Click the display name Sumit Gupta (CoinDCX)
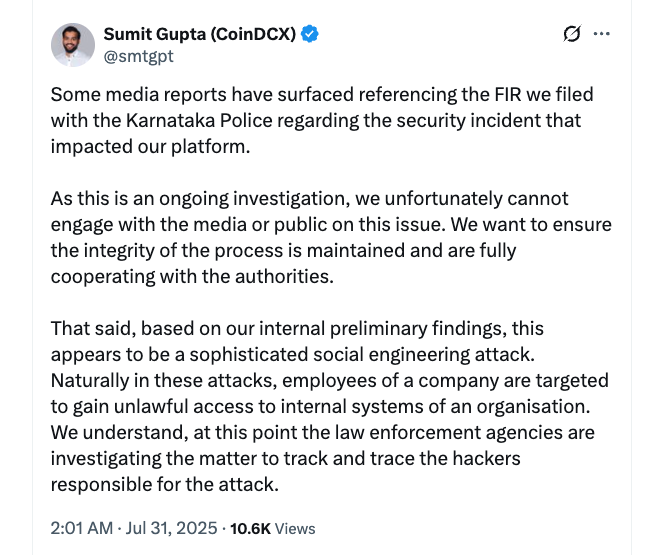This screenshot has height=555, width=655. [200, 34]
